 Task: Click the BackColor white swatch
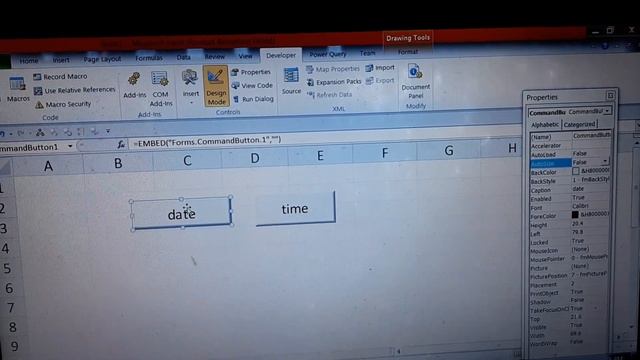point(575,171)
